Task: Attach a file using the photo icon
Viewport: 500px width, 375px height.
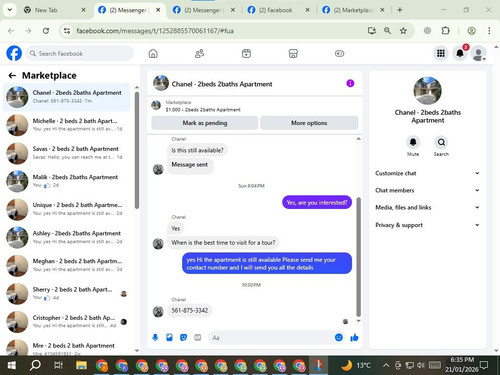Action: click(169, 338)
